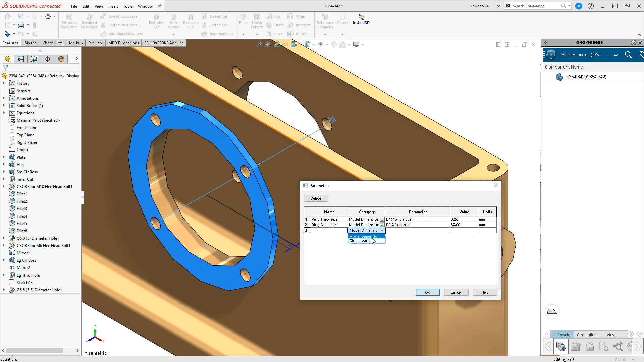644x362 pixels.
Task: Click the MySession search magnifier icon
Action: click(x=628, y=55)
